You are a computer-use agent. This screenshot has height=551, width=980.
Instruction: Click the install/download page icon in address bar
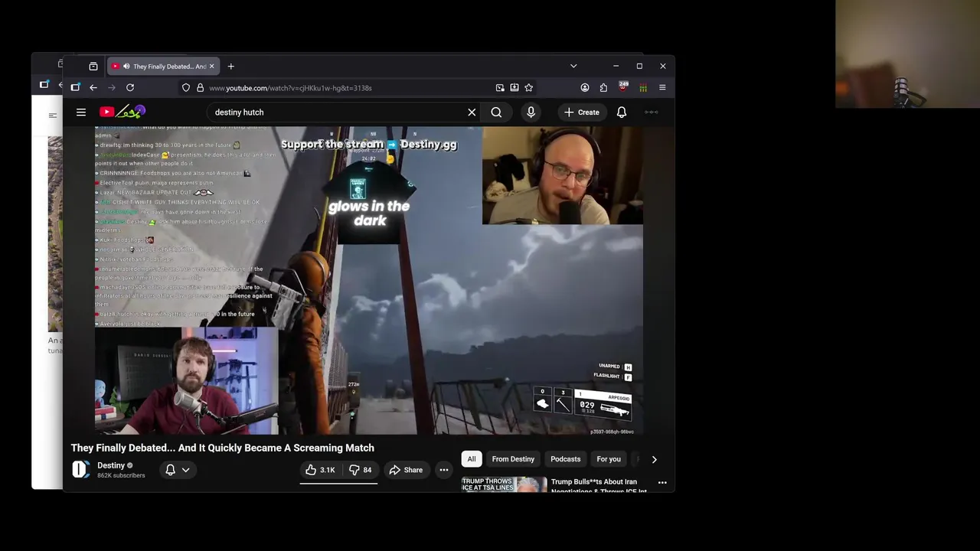[x=514, y=88]
